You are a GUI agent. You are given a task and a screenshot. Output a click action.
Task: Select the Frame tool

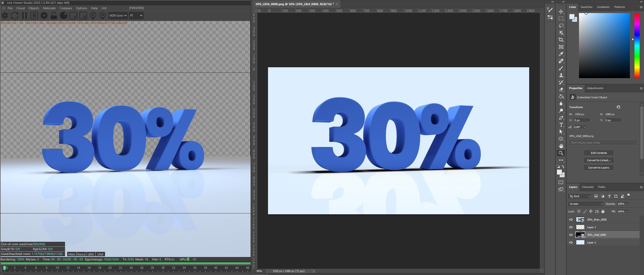click(561, 47)
